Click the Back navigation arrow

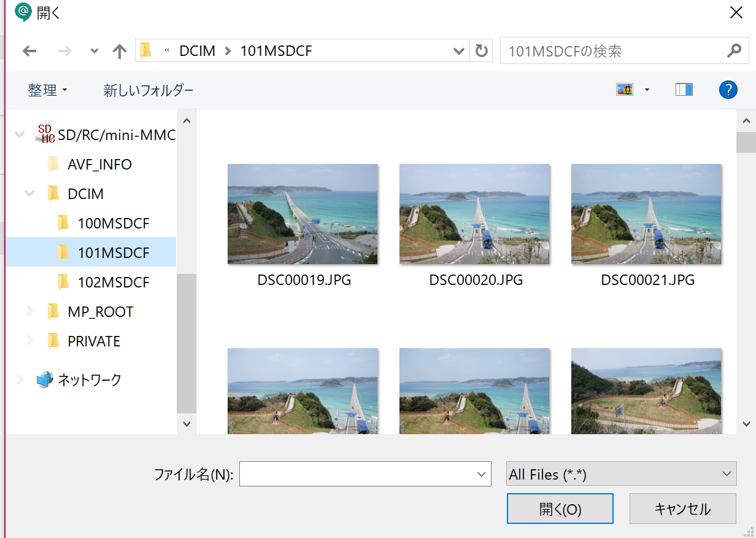coord(29,51)
